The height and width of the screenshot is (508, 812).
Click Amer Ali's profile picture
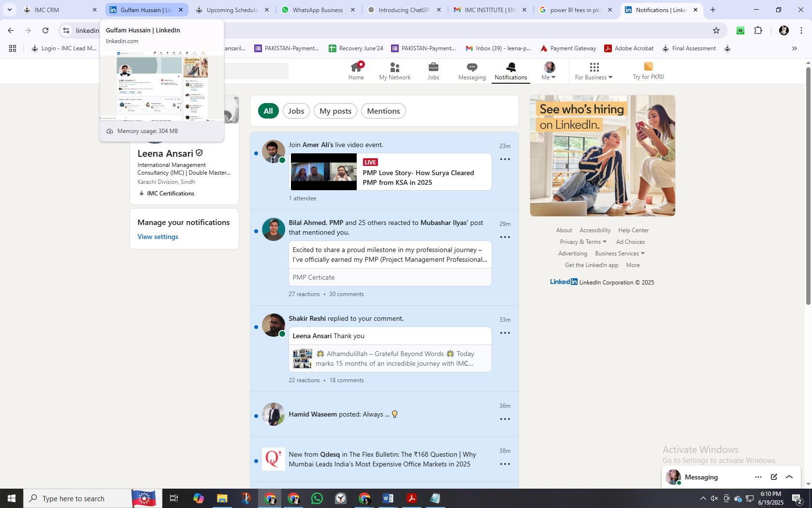tap(274, 151)
